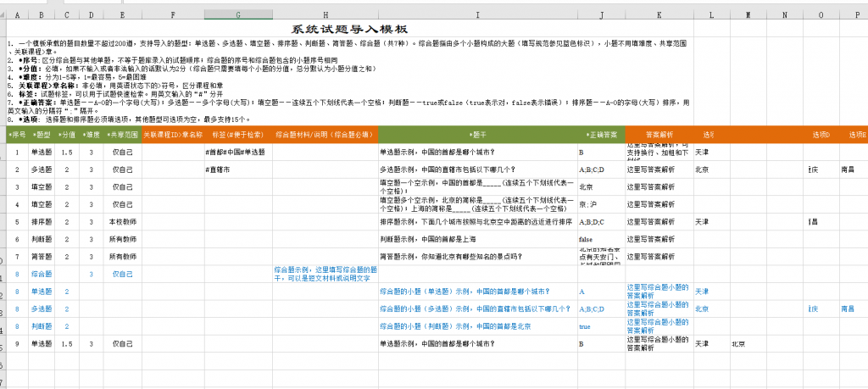Click the *分值 header cell

coord(67,135)
